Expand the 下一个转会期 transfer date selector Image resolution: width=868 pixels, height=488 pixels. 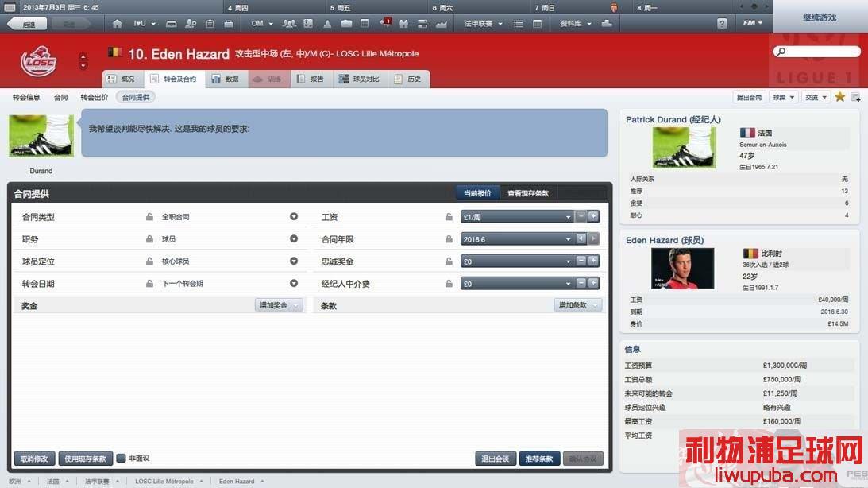pyautogui.click(x=294, y=283)
